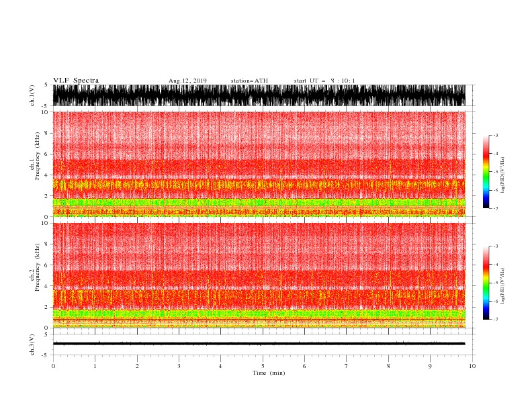
Task: Select the "start UT = 8 :10: 1" text
Action: point(324,81)
